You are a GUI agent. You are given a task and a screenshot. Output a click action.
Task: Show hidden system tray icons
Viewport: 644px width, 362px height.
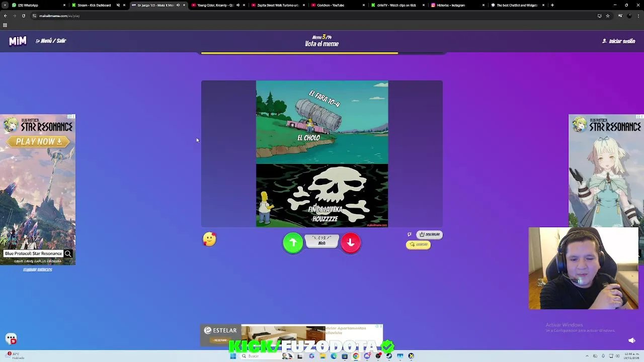coord(587,356)
